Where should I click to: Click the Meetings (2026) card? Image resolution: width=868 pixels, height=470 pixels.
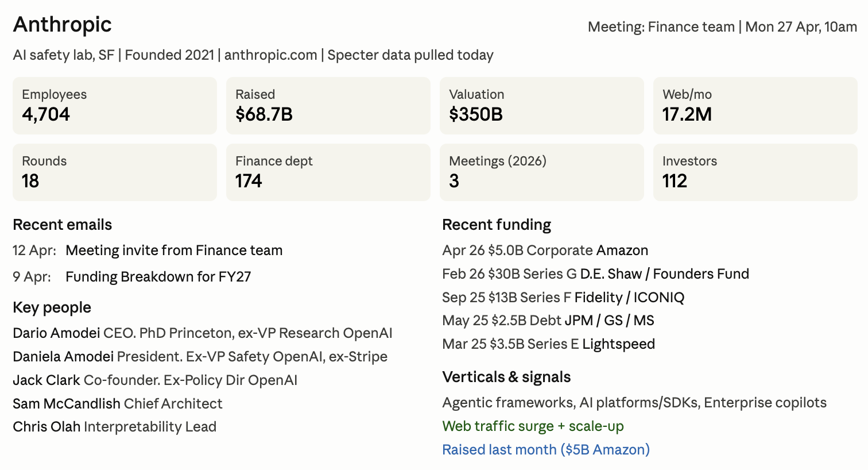pyautogui.click(x=541, y=172)
